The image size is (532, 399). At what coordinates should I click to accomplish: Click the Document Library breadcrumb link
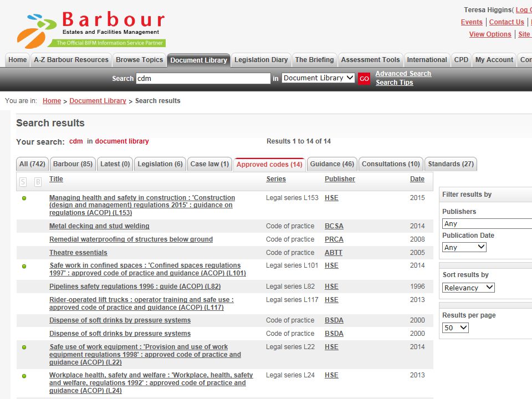click(98, 101)
